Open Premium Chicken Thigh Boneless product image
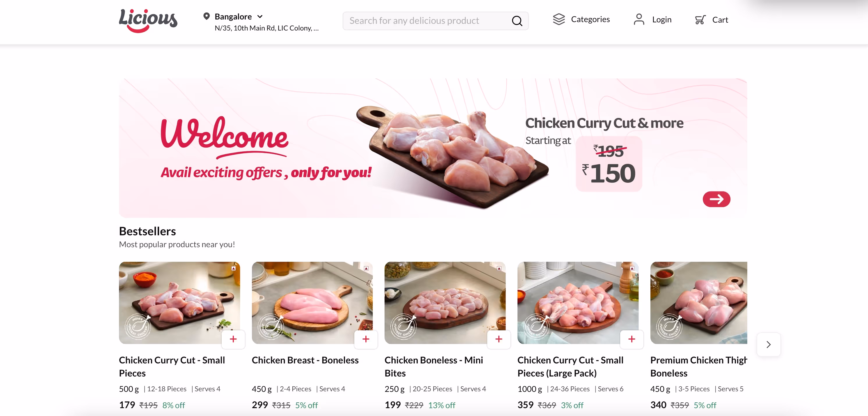This screenshot has height=416, width=868. (698, 303)
